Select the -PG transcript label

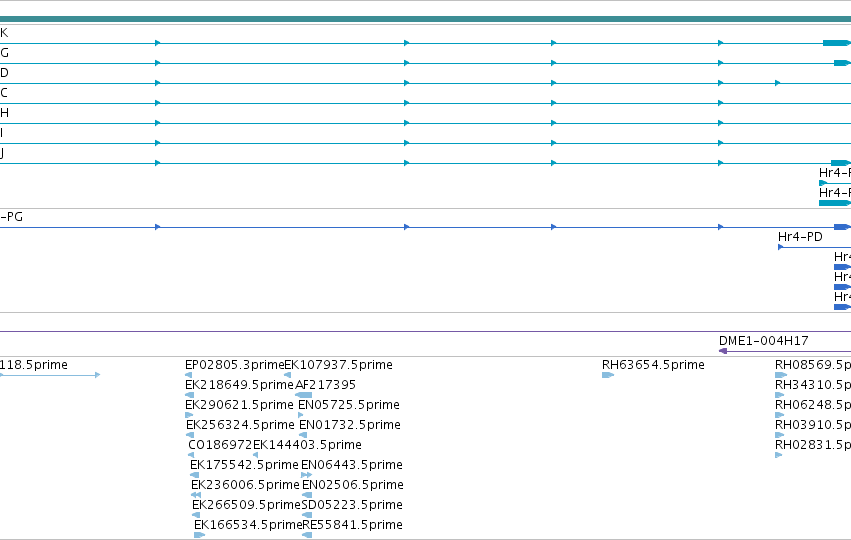pyautogui.click(x=11, y=217)
